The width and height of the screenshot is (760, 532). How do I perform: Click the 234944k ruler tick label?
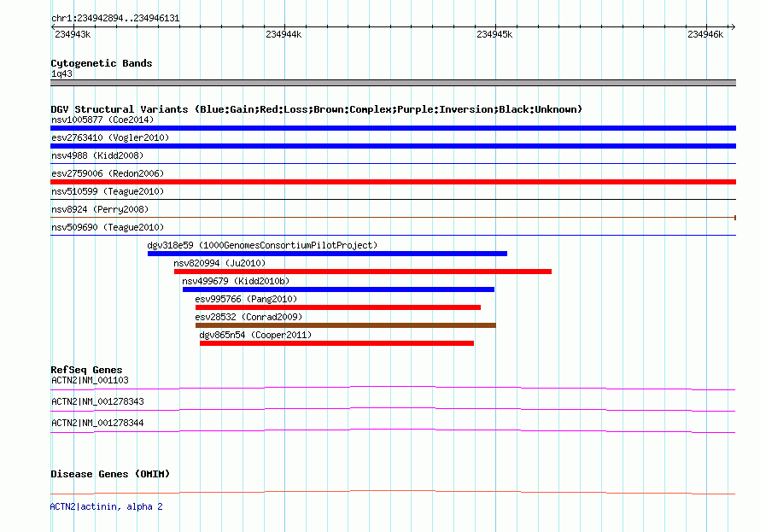click(284, 34)
